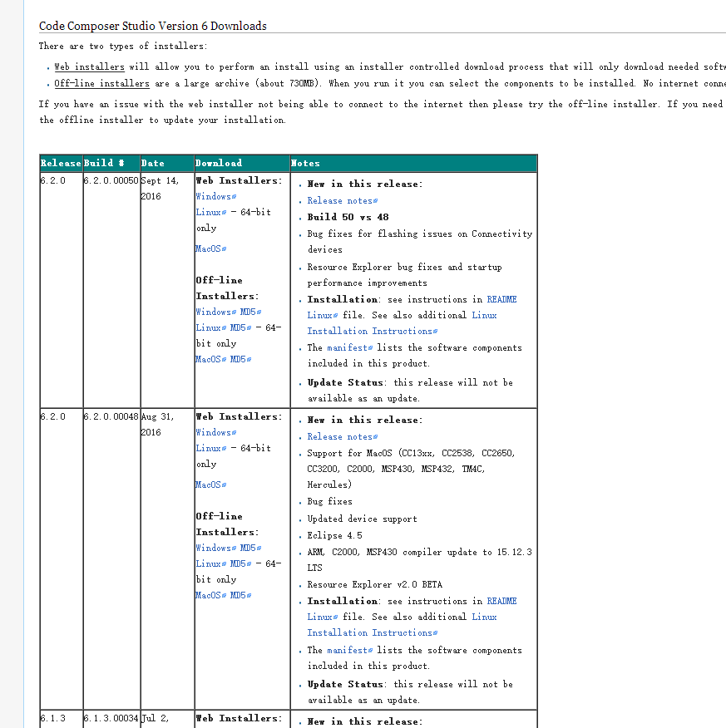Download Windows off-line installer for build 6.2.0.00050
Screen dimensions: 726x728
click(x=216, y=312)
